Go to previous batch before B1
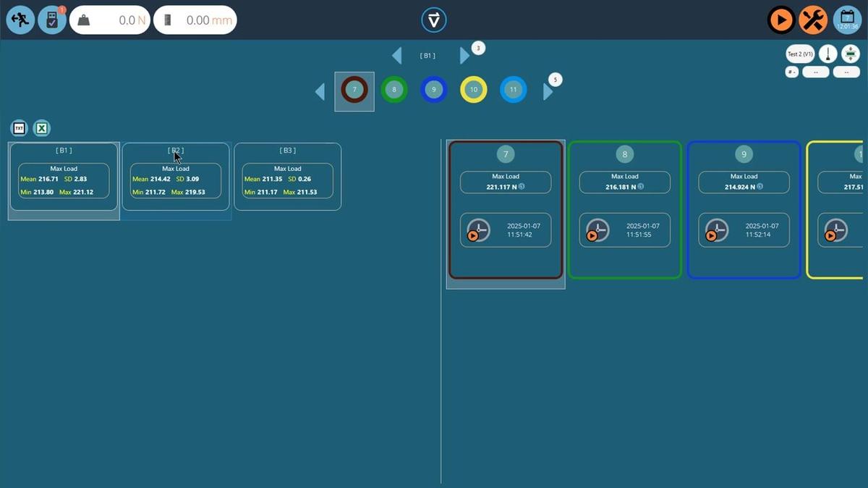The height and width of the screenshot is (488, 868). (396, 55)
